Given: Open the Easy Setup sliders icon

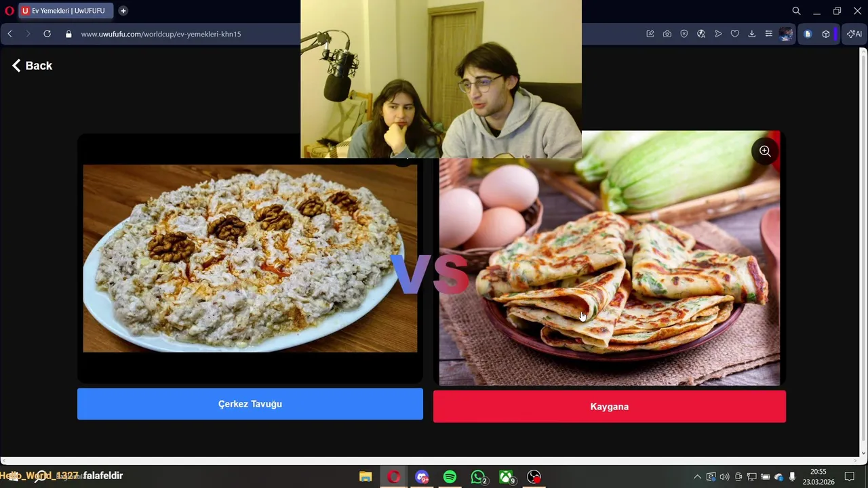Looking at the screenshot, I should [x=769, y=34].
